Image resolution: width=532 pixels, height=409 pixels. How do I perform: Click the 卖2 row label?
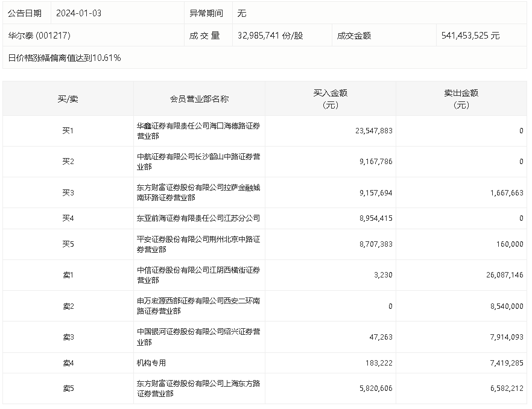(x=68, y=306)
